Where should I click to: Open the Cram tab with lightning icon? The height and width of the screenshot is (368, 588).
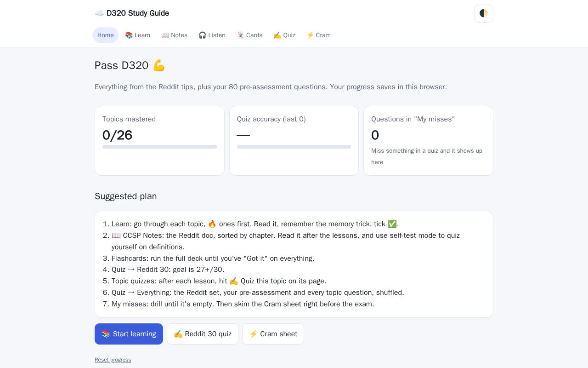point(318,35)
